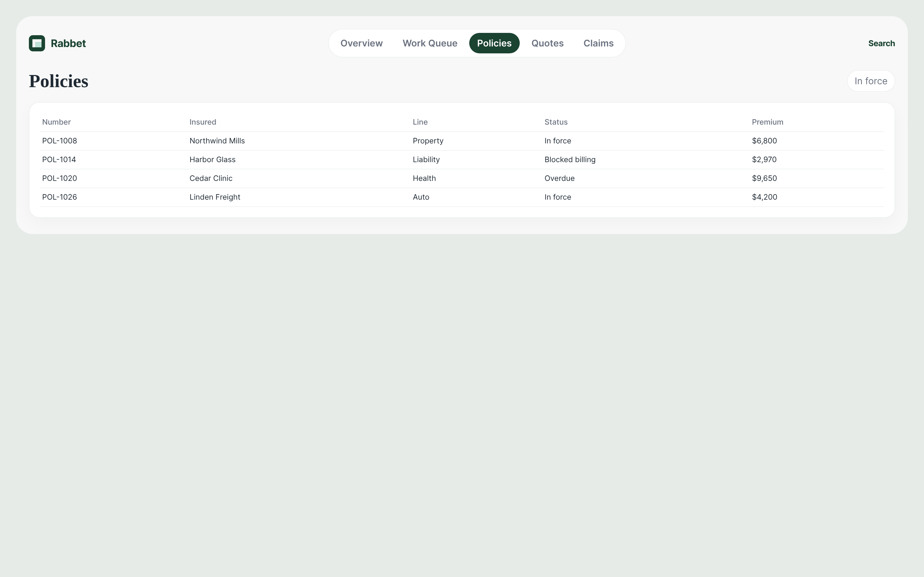Sort by the Status column header
Image resolution: width=924 pixels, height=577 pixels.
click(556, 122)
